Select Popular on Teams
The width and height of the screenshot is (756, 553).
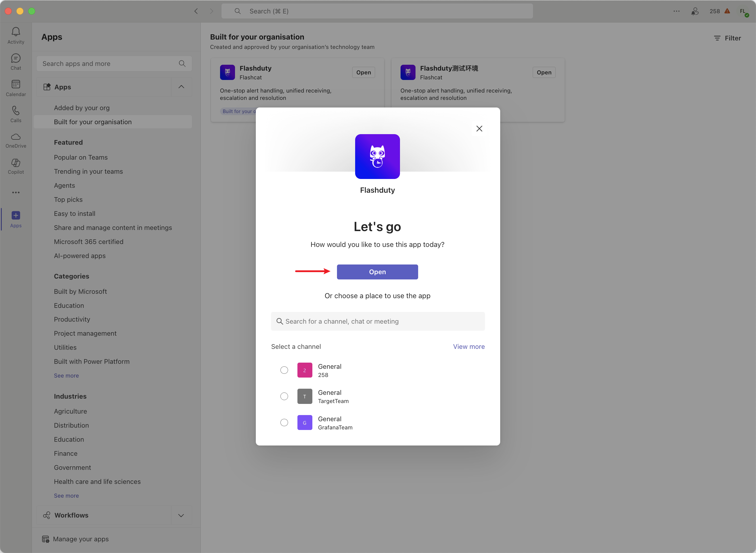click(81, 157)
